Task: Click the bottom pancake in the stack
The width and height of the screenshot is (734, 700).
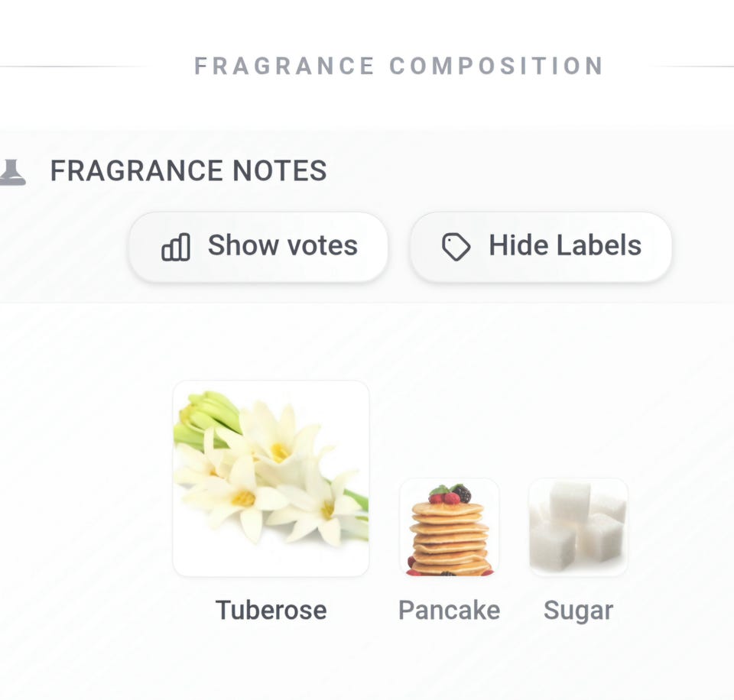Action: (451, 567)
